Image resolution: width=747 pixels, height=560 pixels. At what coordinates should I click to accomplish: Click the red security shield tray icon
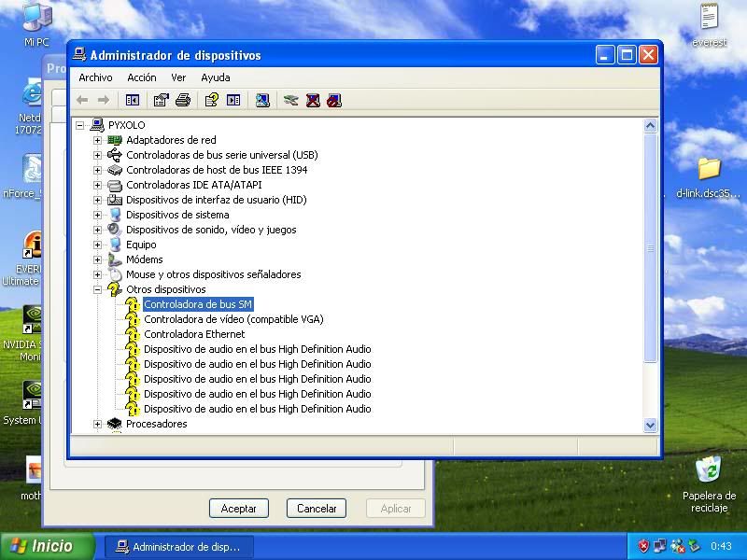coord(643,546)
